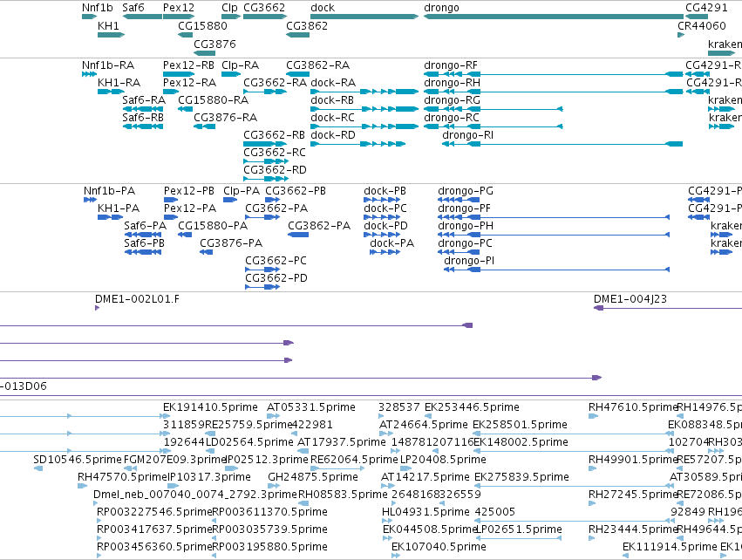The image size is (742, 560).
Task: Click the CG3876 gene label
Action: click(x=214, y=44)
